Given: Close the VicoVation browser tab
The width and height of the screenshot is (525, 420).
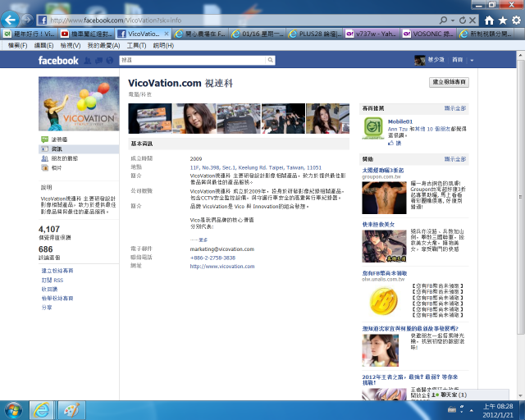Looking at the screenshot, I should [167, 34].
